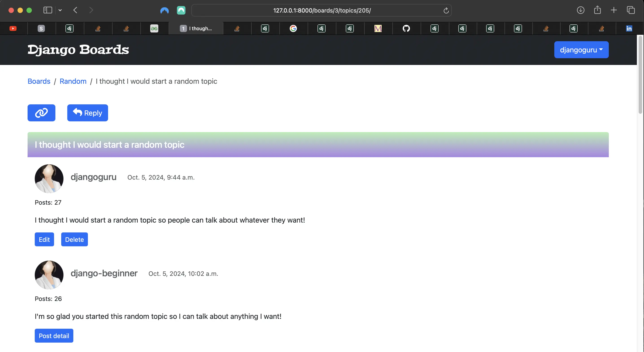
Task: Click the timestamp Oct. 5, 2024, 10:02 a.m.
Action: [x=183, y=274]
